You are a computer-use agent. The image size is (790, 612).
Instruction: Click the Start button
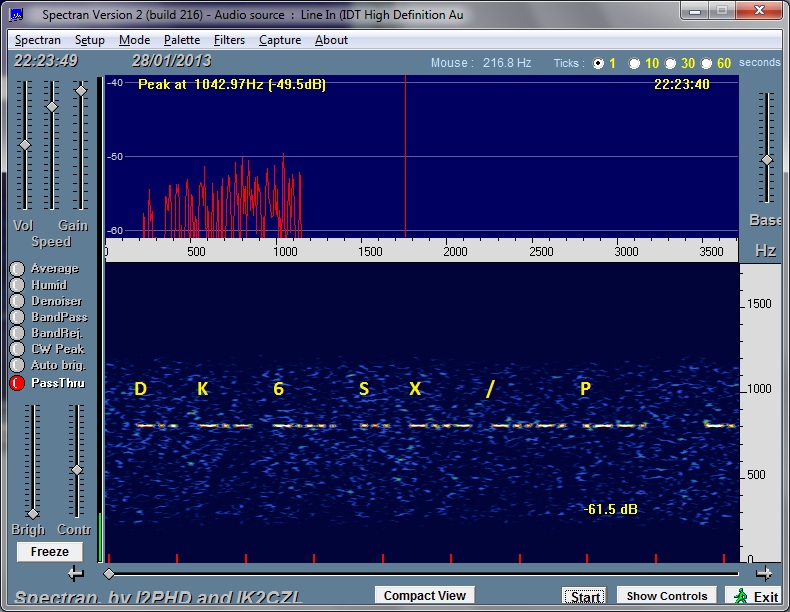point(585,597)
